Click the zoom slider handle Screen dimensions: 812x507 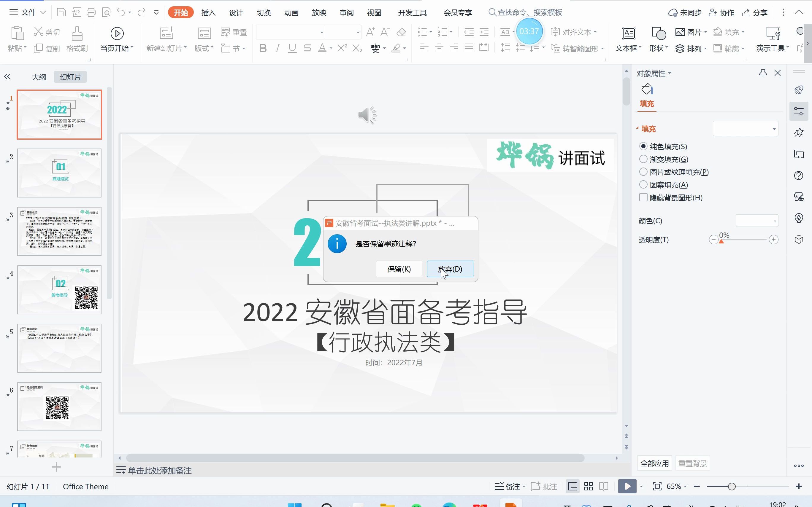732,486
